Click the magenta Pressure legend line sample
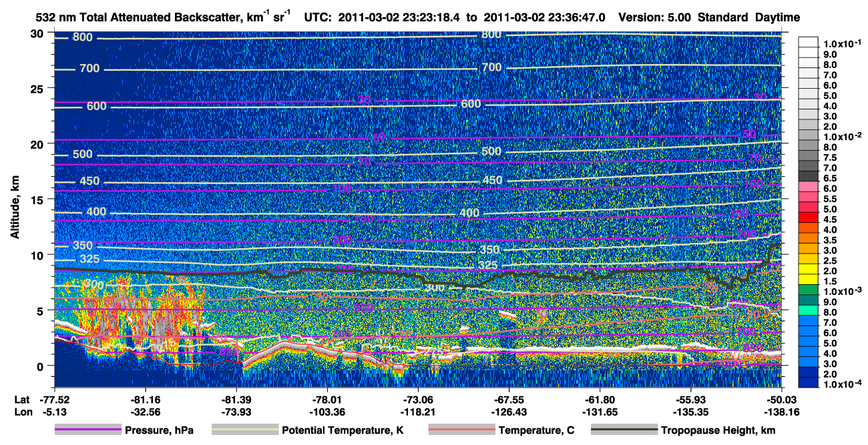This screenshot has width=868, height=445. point(88,430)
